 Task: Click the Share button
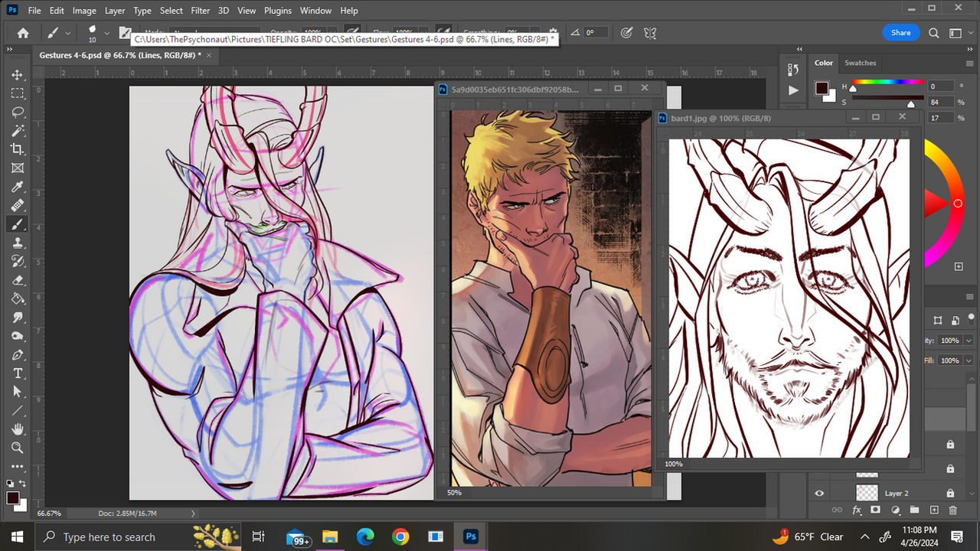click(901, 32)
